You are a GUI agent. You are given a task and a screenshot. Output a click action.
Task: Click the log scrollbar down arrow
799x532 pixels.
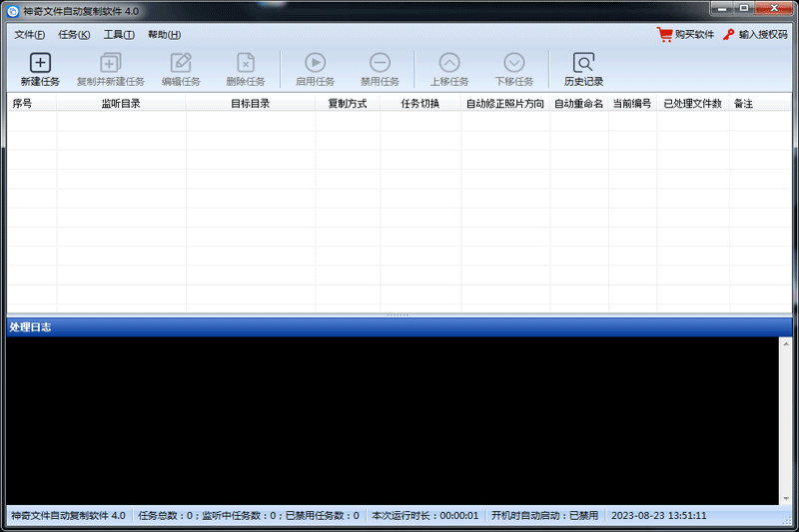point(786,498)
